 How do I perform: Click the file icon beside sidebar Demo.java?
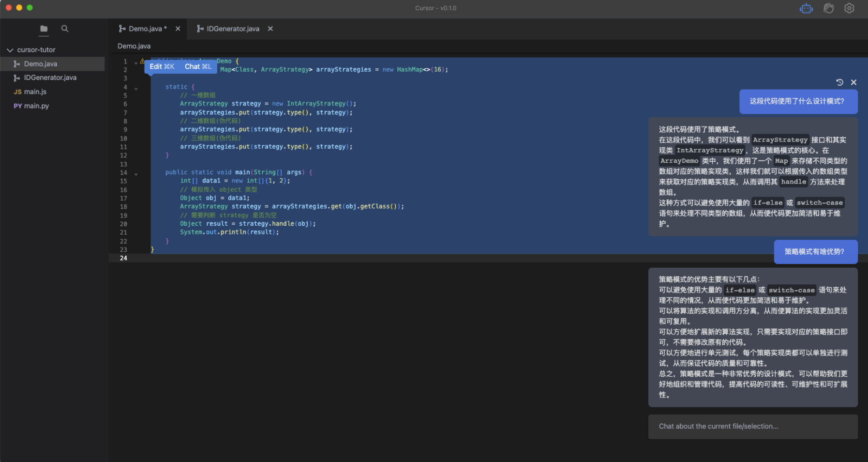[17, 64]
